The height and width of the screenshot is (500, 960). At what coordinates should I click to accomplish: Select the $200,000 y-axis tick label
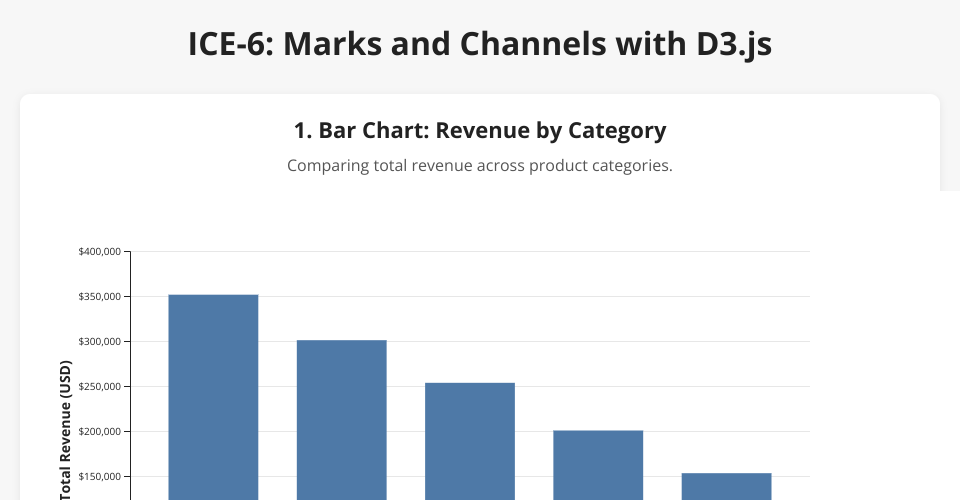tap(99, 432)
